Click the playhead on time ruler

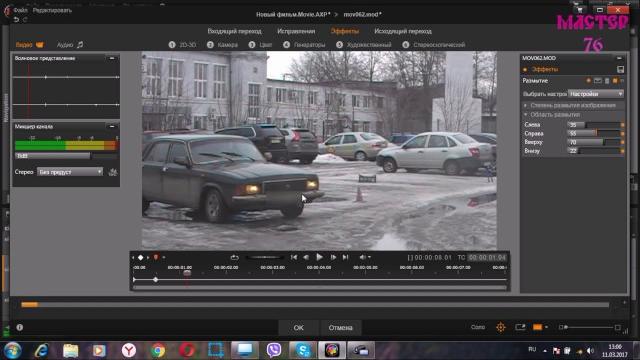point(187,273)
